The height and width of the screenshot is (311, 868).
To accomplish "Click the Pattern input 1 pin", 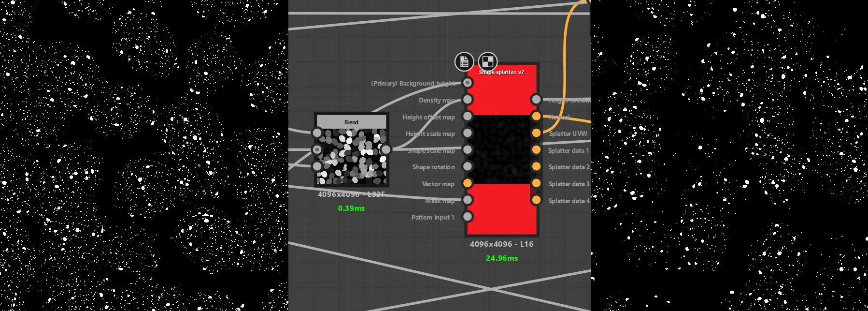I will (x=468, y=217).
